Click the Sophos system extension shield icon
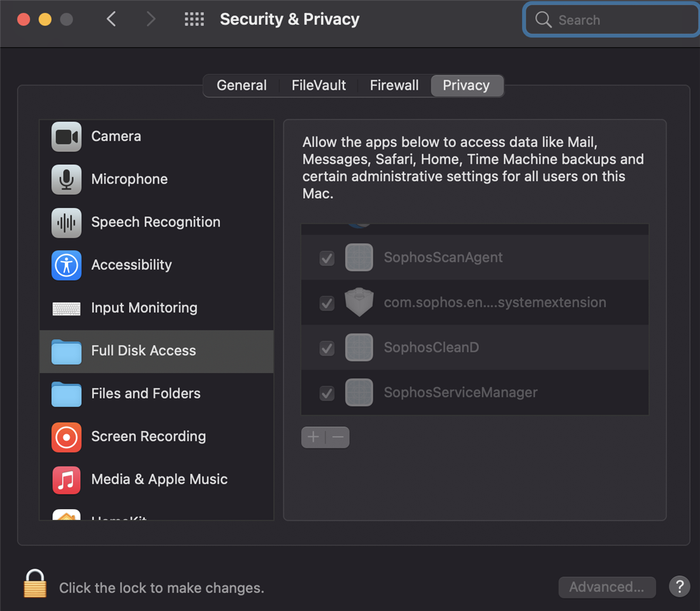Screen dimensions: 700x611 click(x=359, y=302)
